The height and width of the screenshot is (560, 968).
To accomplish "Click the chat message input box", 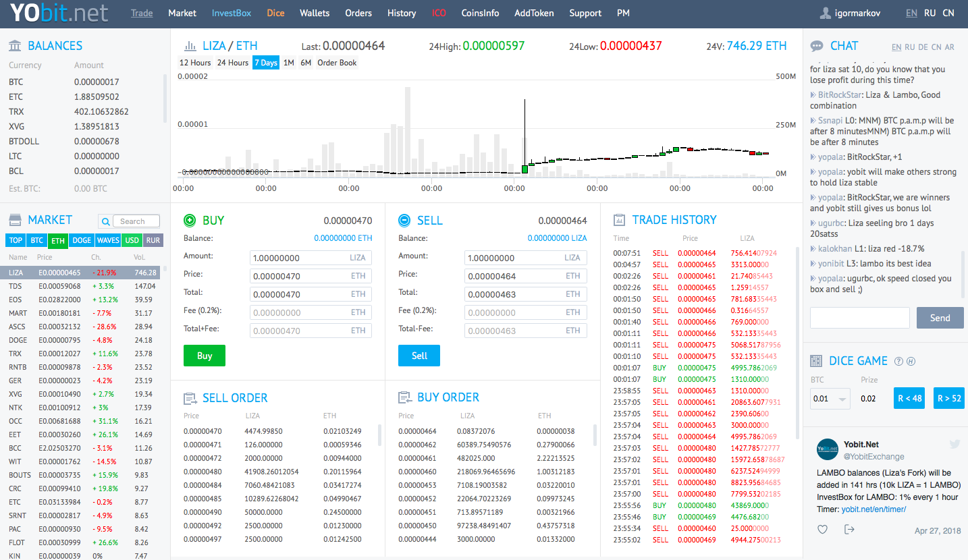I will pyautogui.click(x=860, y=318).
